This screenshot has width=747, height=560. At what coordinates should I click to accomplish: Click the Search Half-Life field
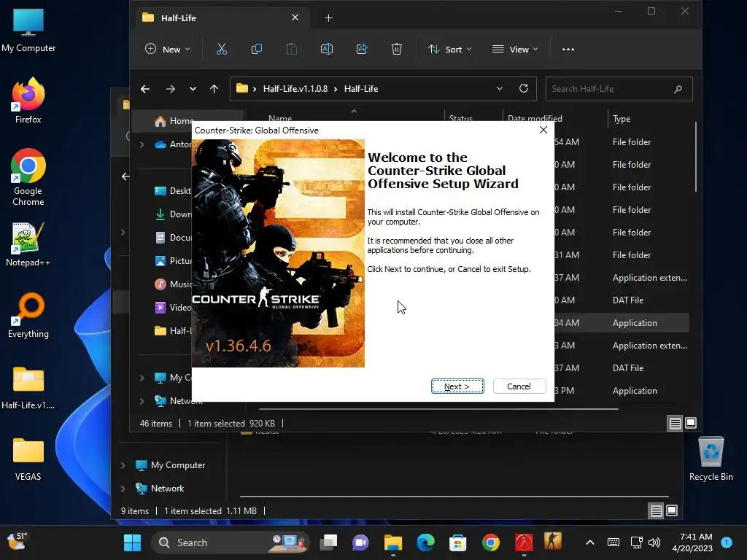point(619,89)
